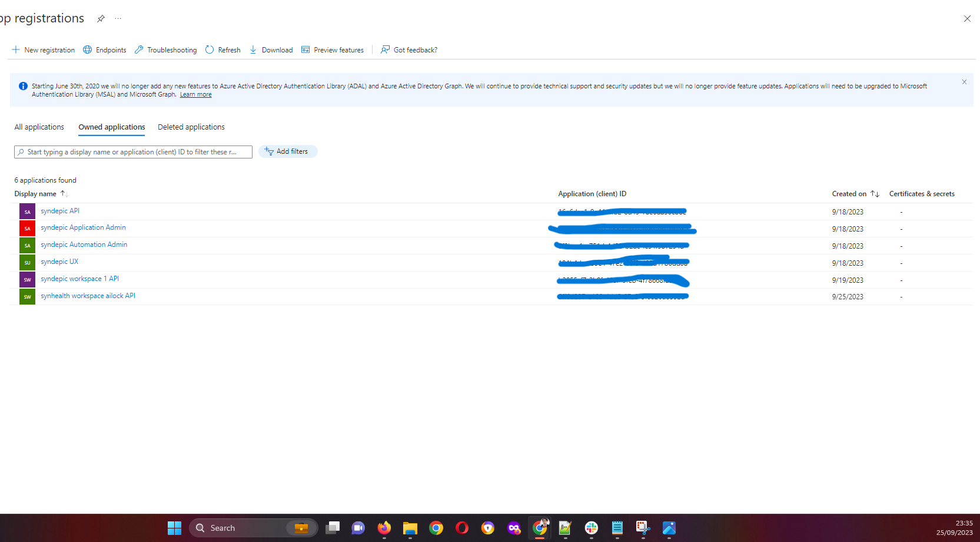Switch to the All applications tab

(39, 127)
